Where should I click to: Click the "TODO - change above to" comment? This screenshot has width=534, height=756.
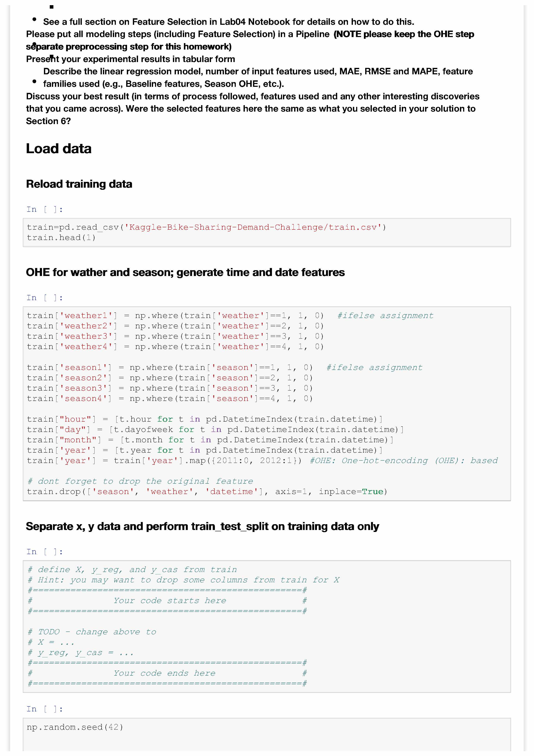coord(92,631)
